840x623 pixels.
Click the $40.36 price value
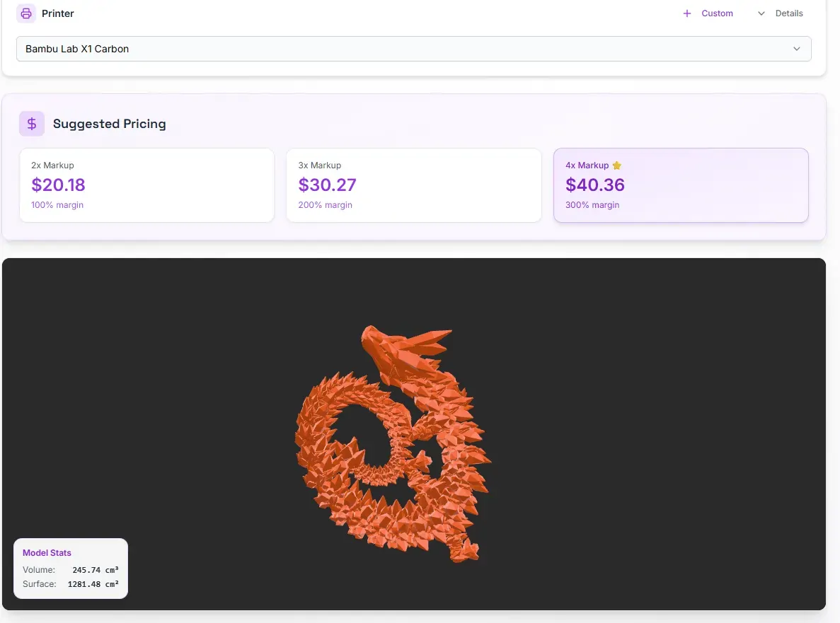[x=594, y=185]
